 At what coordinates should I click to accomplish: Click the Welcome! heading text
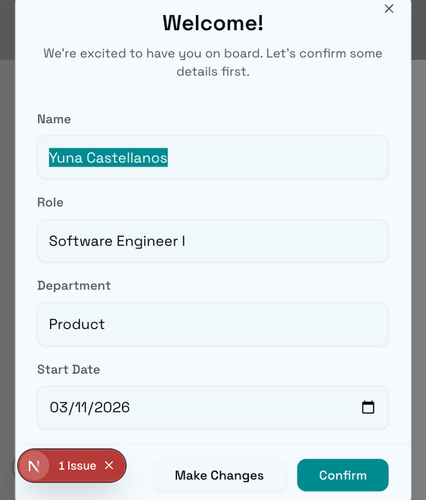pyautogui.click(x=213, y=23)
